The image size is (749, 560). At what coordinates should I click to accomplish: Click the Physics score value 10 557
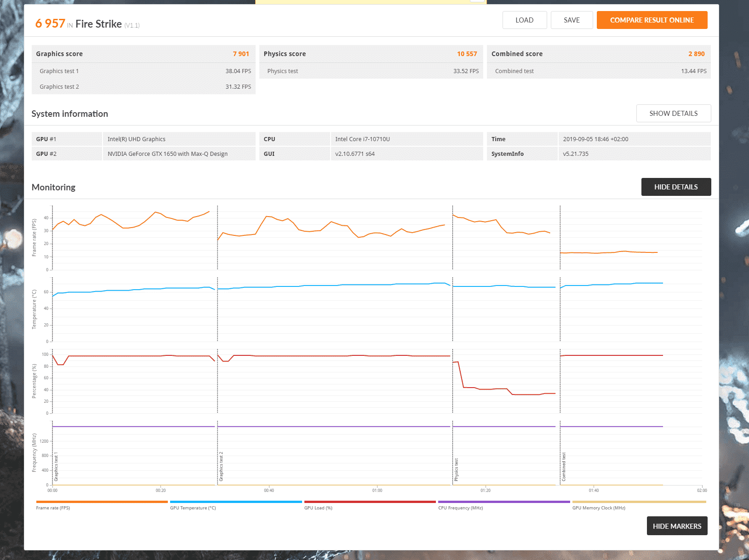tap(467, 54)
